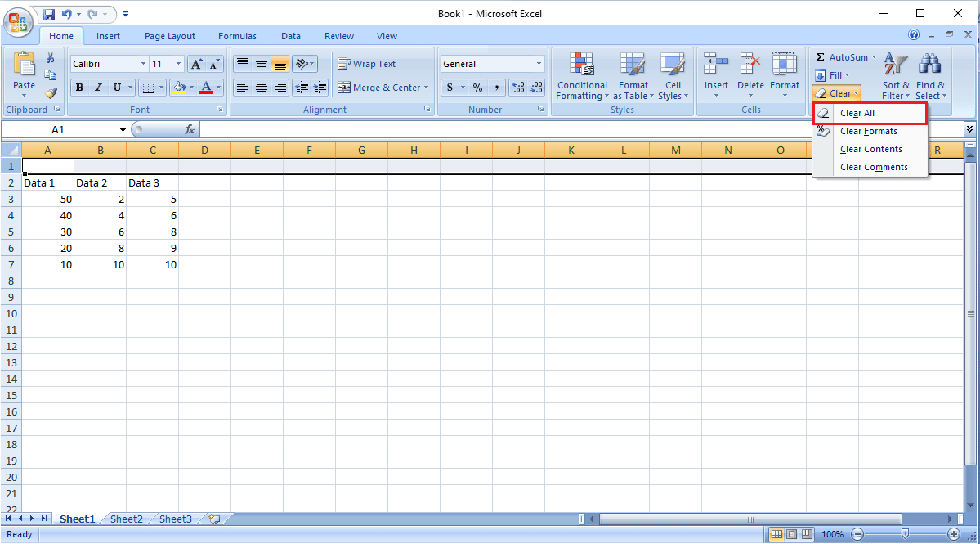The width and height of the screenshot is (980, 544).
Task: Open the font name Calibri dropdown
Action: click(143, 64)
